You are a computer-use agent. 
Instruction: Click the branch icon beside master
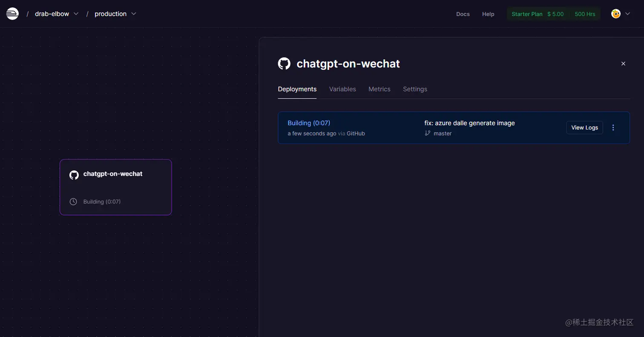coord(428,133)
